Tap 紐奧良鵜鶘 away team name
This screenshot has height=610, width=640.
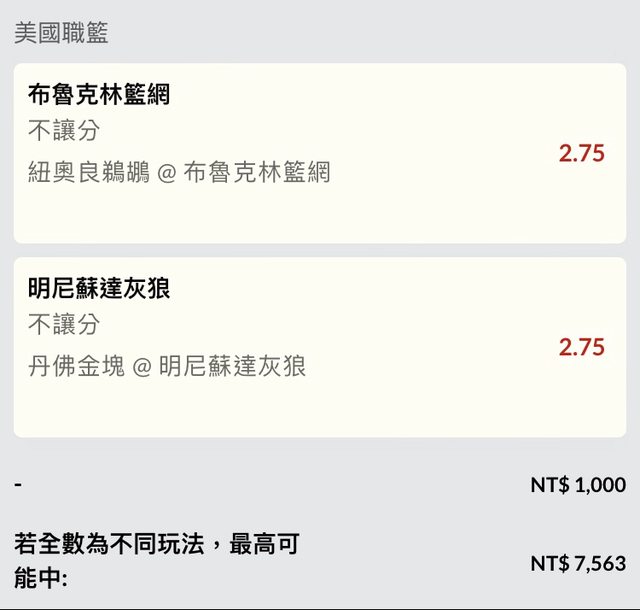(x=88, y=172)
